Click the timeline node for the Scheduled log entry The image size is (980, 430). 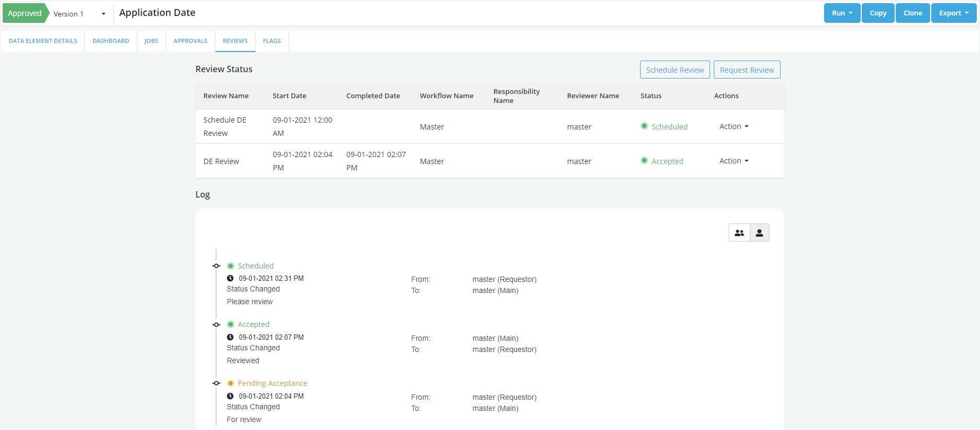tap(216, 266)
